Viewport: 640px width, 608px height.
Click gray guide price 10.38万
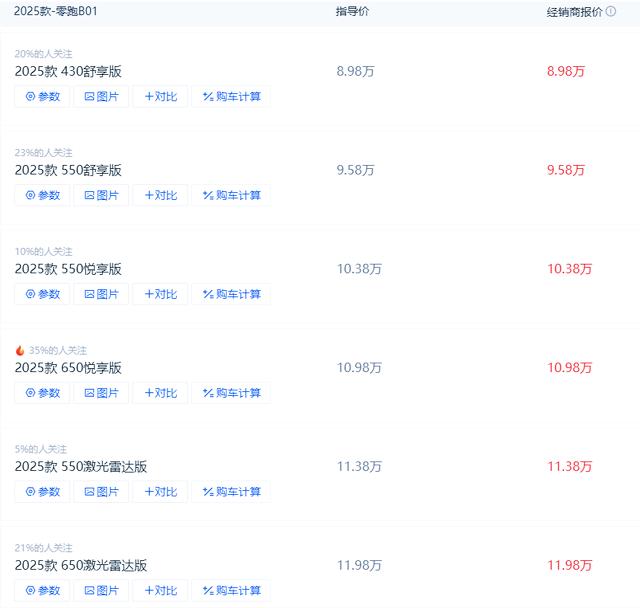point(359,269)
